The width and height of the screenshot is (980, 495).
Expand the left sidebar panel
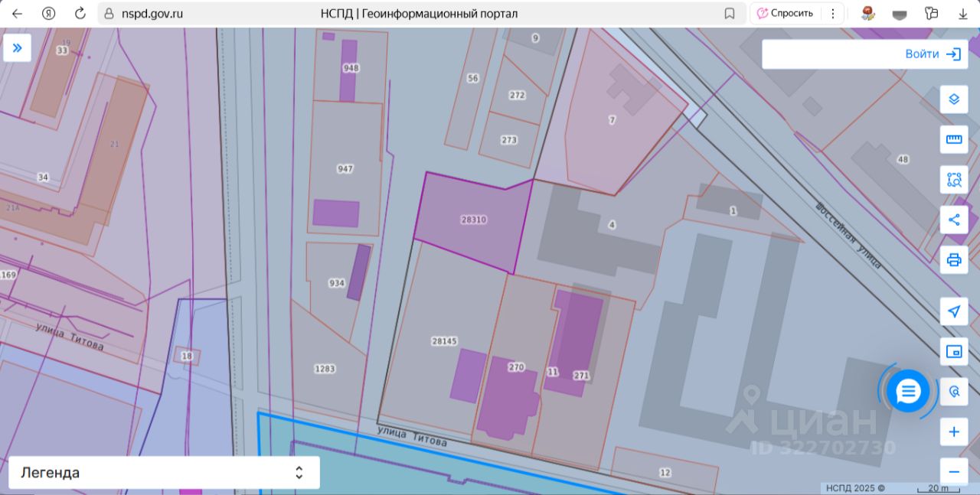pyautogui.click(x=17, y=47)
